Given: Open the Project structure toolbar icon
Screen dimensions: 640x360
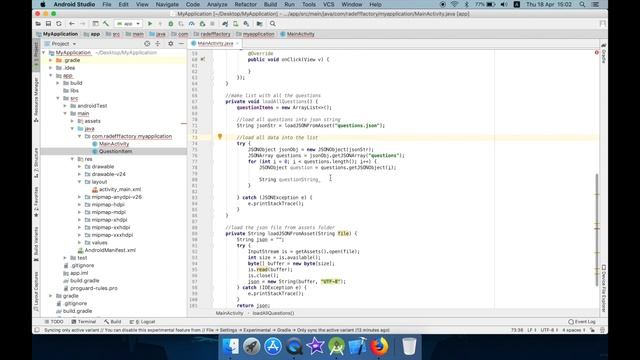Looking at the screenshot, I should [x=260, y=24].
